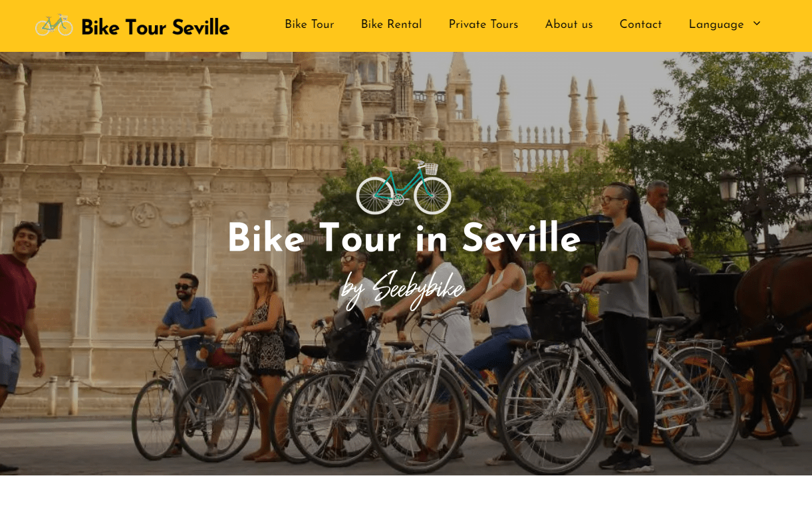The image size is (812, 512).
Task: Click the white bicycle icon above the hero heading
Action: 404,188
